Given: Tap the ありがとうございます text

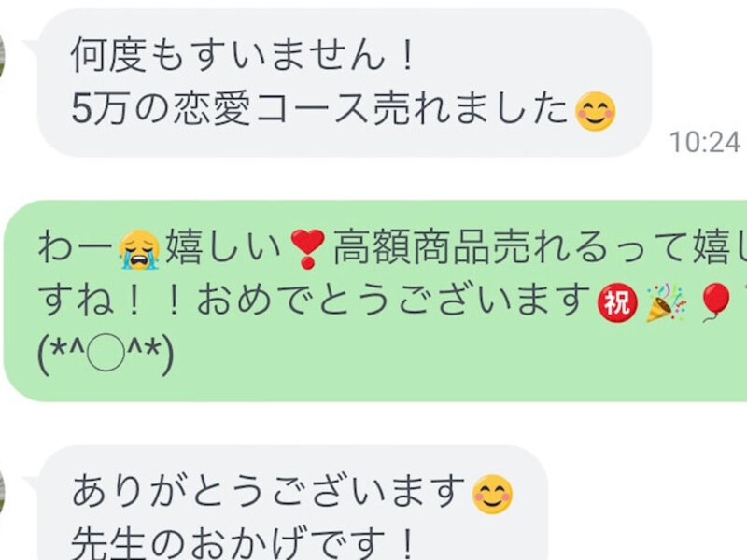Looking at the screenshot, I should [x=269, y=494].
